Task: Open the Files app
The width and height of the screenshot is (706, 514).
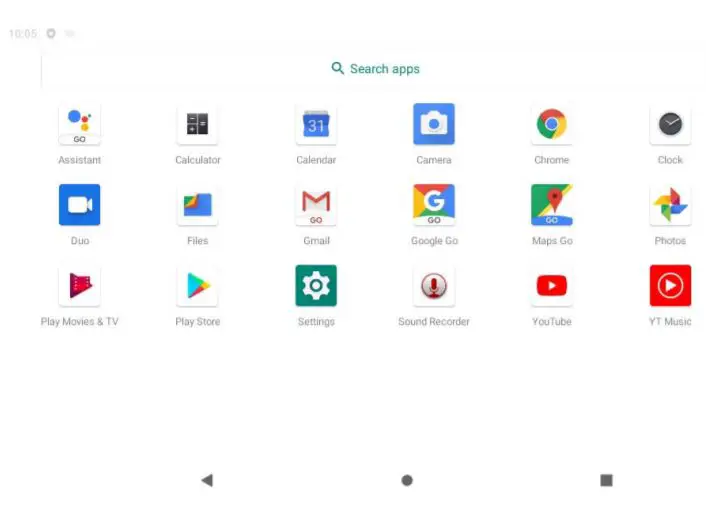Action: (x=198, y=205)
